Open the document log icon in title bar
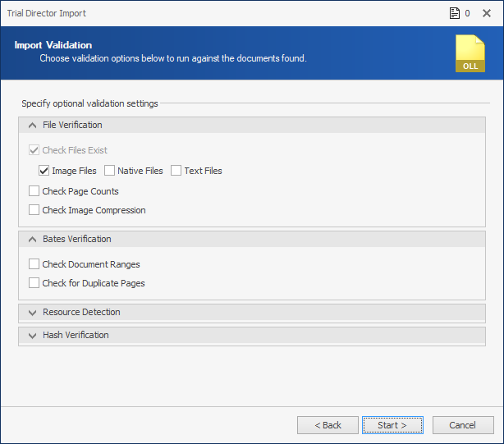 click(454, 13)
